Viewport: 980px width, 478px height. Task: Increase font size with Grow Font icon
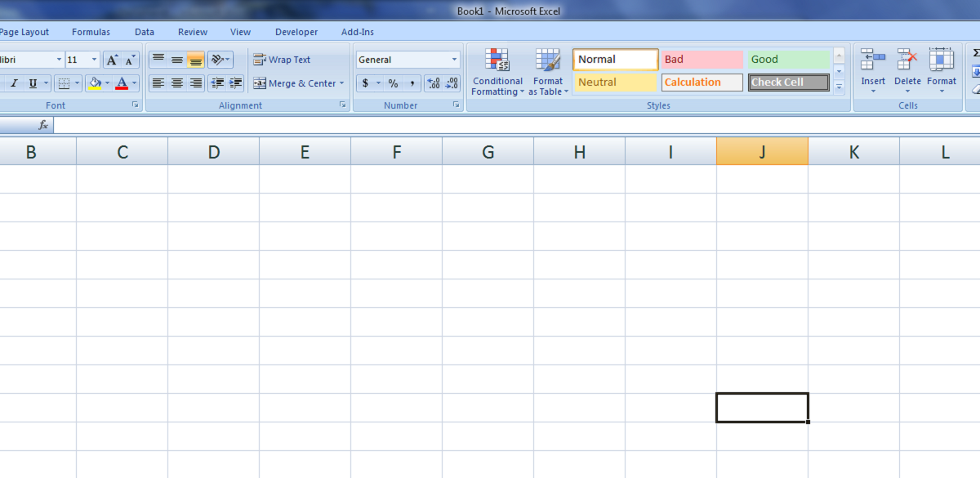(113, 60)
